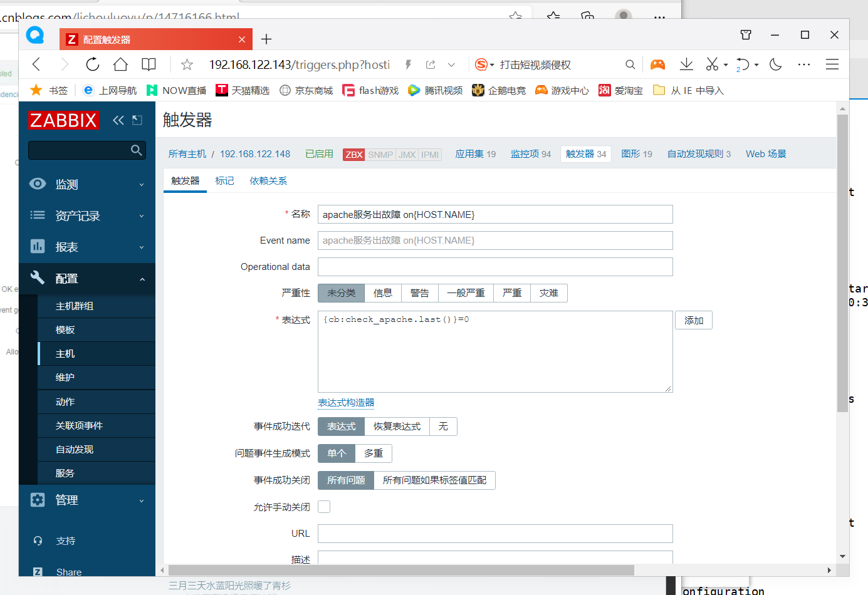
Task: Expand the 管理 sidebar menu
Action: pyautogui.click(x=87, y=500)
